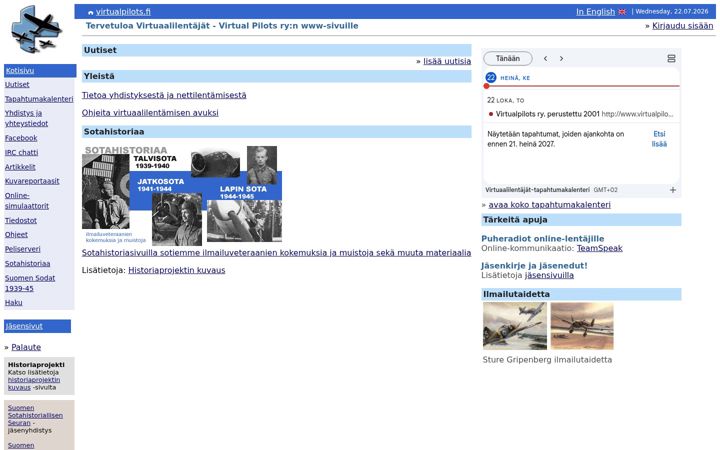Select Facebook in the side menu
The height and width of the screenshot is (450, 720).
pyautogui.click(x=21, y=138)
